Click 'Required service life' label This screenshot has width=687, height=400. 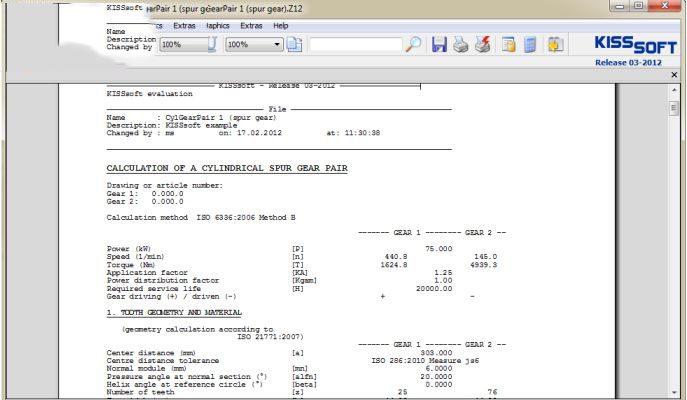click(x=154, y=289)
